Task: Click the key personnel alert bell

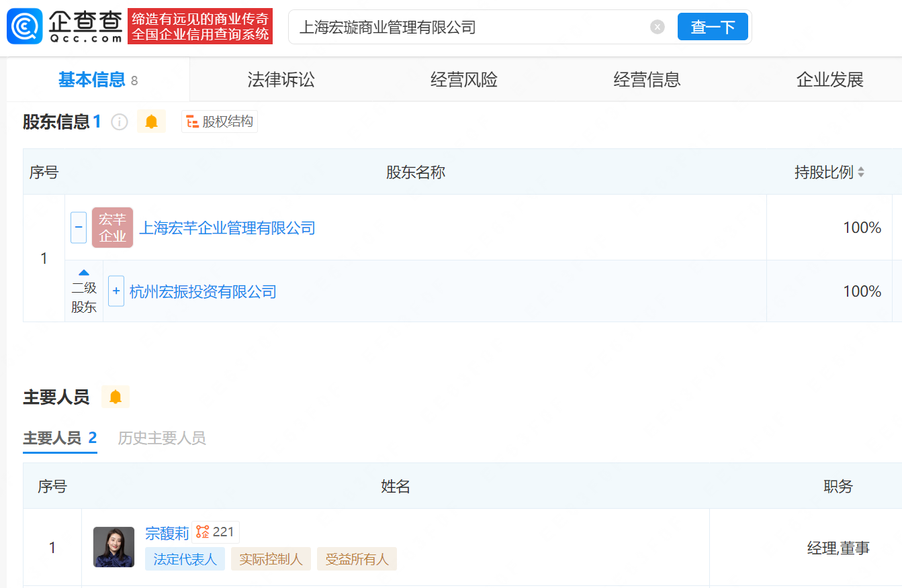Action: (x=116, y=397)
